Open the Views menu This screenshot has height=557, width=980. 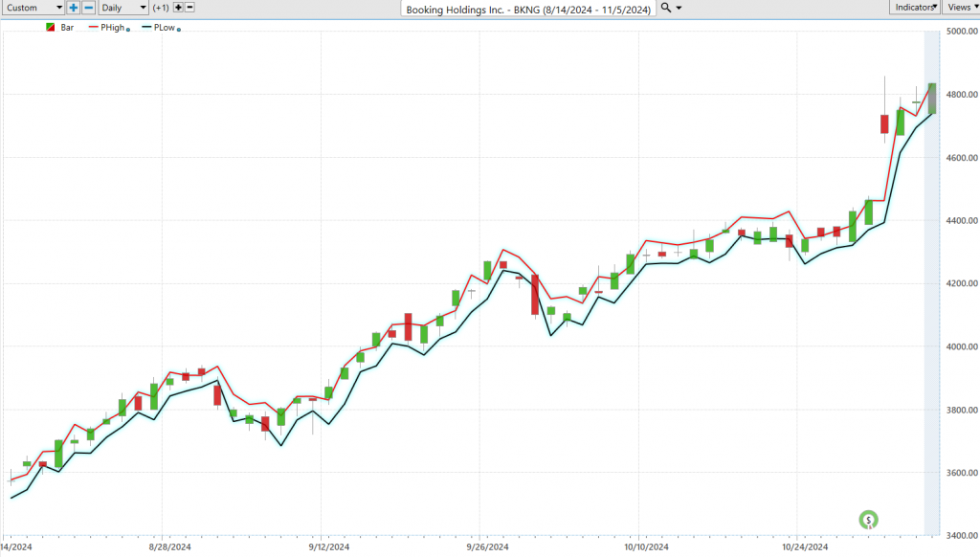[x=960, y=8]
